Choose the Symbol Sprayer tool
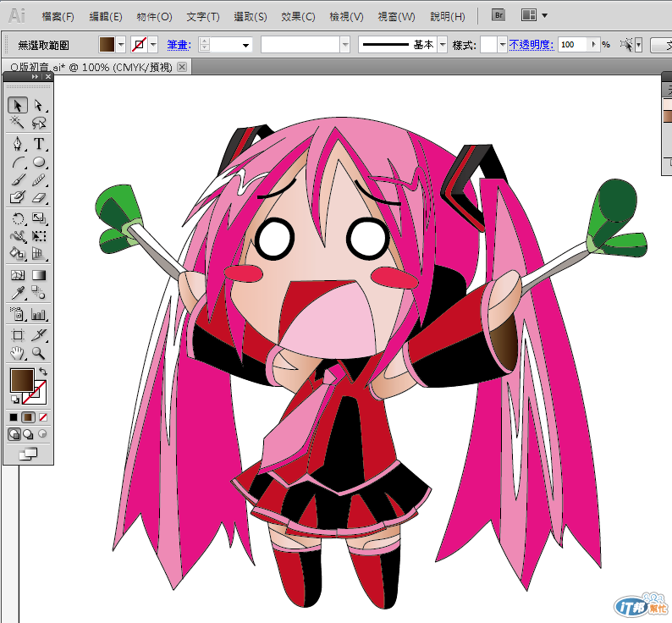Viewport: 672px width, 623px height. tap(18, 314)
